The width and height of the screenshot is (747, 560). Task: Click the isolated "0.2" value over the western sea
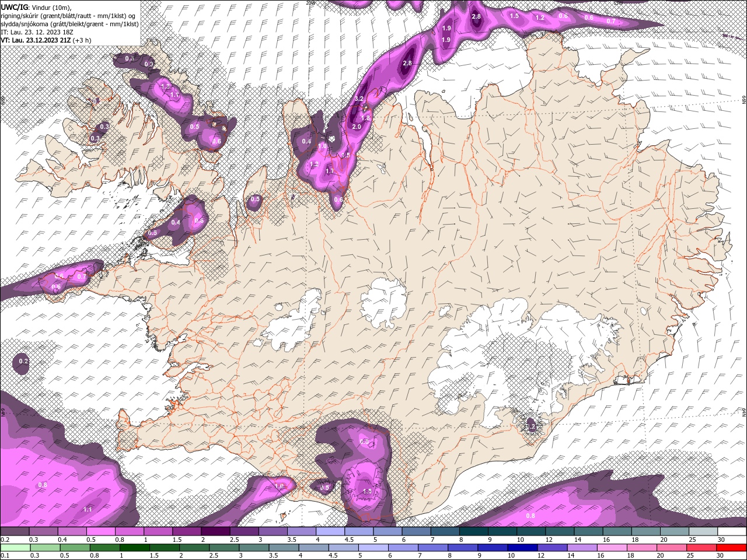click(23, 362)
